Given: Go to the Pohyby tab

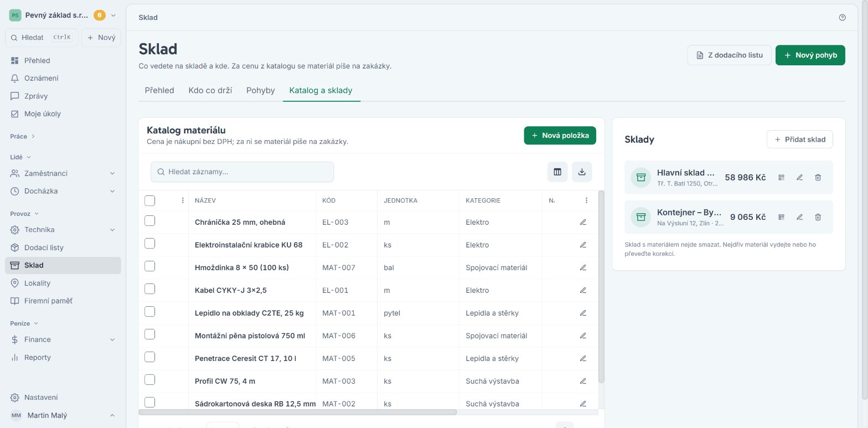Looking at the screenshot, I should point(261,90).
